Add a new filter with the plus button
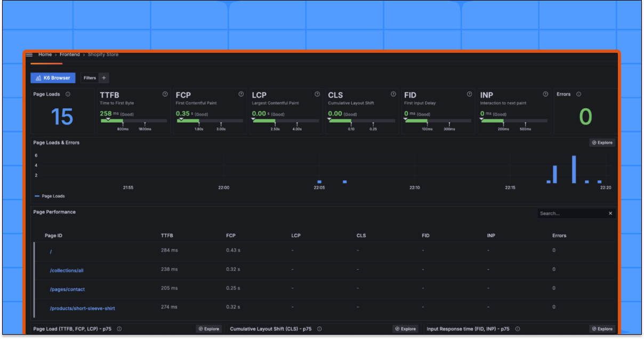The height and width of the screenshot is (339, 644). (x=104, y=78)
